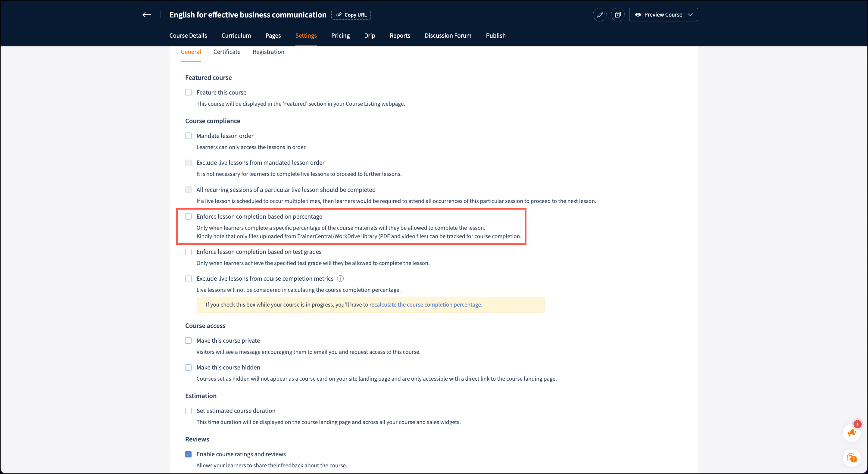
Task: Enable Feature this course checkbox
Action: pos(188,92)
